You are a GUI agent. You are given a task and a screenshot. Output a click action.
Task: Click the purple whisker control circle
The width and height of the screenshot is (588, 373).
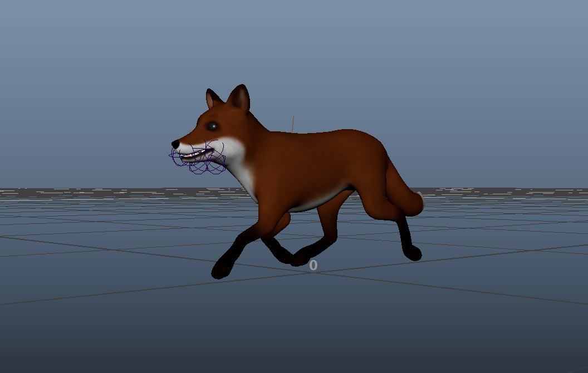177,159
